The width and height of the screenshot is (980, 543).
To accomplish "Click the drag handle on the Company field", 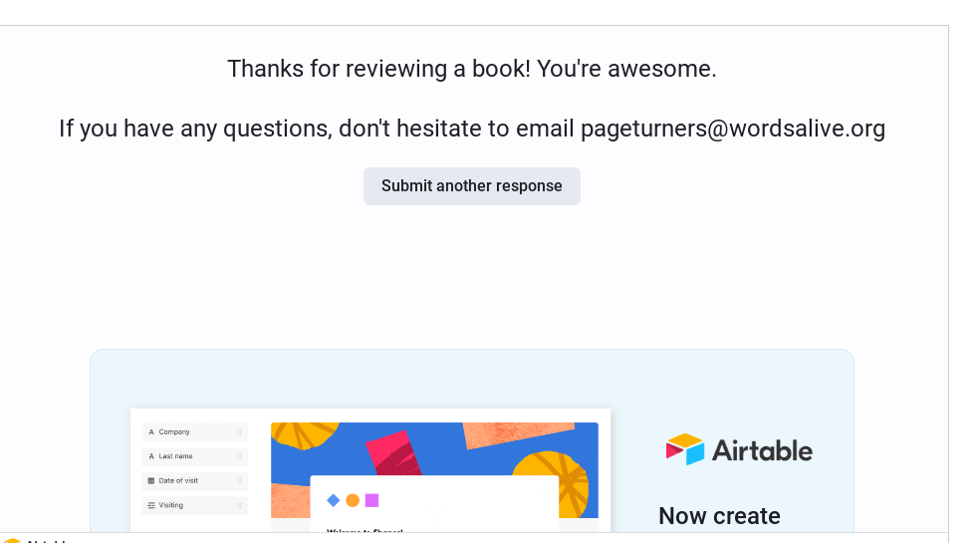I will click(239, 432).
